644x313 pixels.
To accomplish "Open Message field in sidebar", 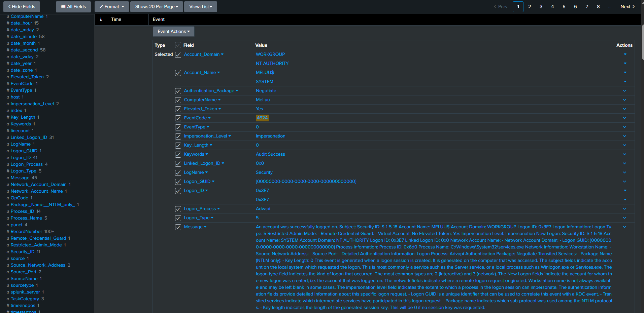I will [20, 178].
